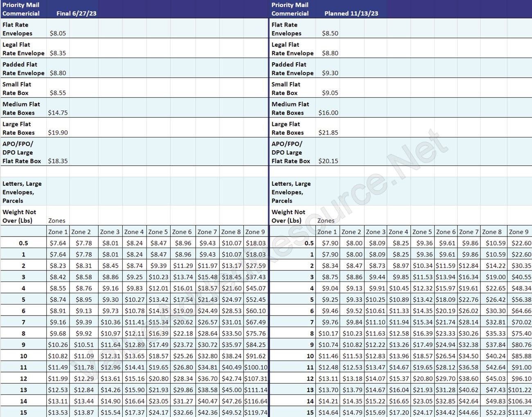
Task: Select the $27.59 Zone 9 two-pound rate
Action: tap(255, 265)
